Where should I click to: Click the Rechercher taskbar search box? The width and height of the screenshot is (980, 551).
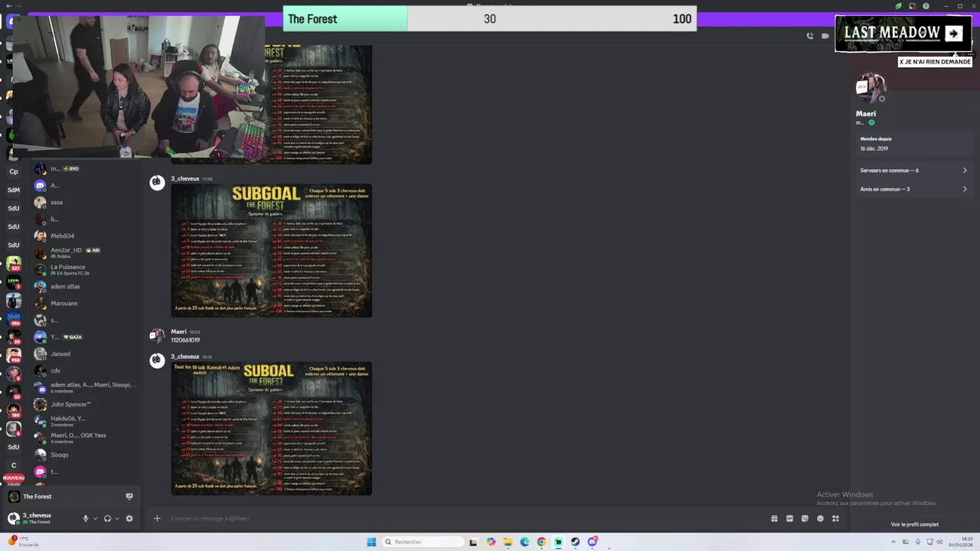423,542
